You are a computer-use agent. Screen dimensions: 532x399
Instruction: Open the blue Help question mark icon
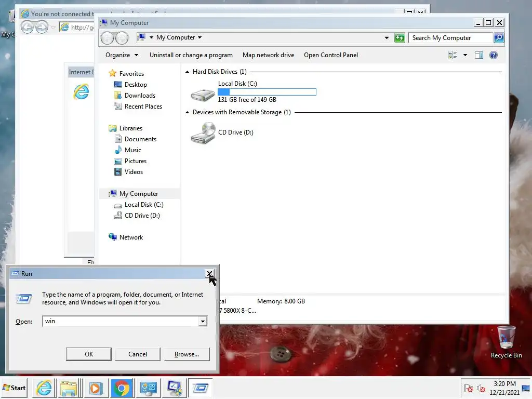(x=494, y=55)
